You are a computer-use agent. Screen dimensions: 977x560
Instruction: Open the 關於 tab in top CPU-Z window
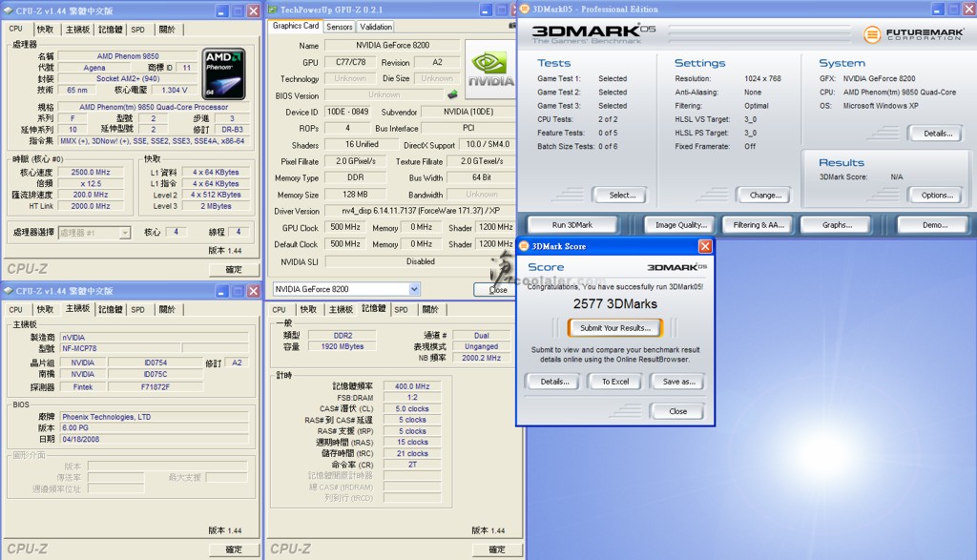click(x=167, y=30)
